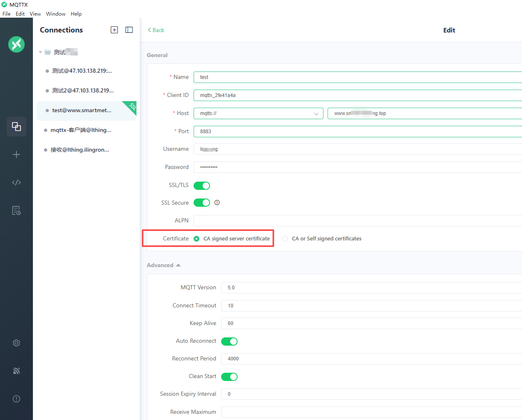
Task: Open the Script code icon in sidebar
Action: [x=16, y=182]
